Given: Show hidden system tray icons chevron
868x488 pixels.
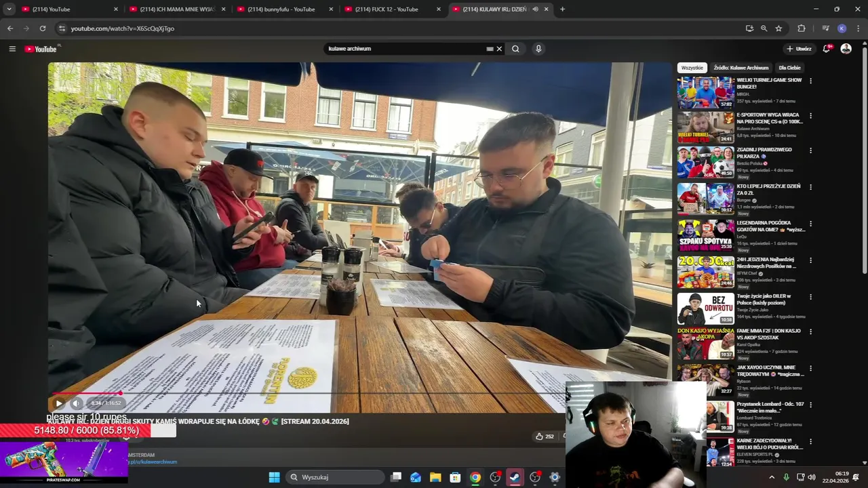Looking at the screenshot, I should tap(771, 477).
